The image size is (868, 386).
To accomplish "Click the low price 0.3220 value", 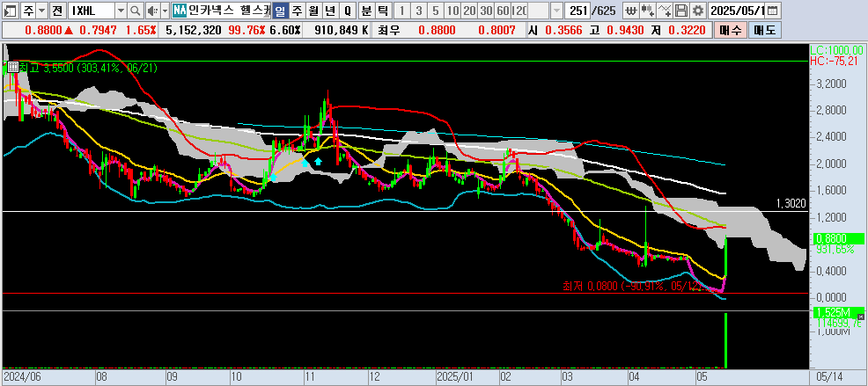I will point(685,31).
